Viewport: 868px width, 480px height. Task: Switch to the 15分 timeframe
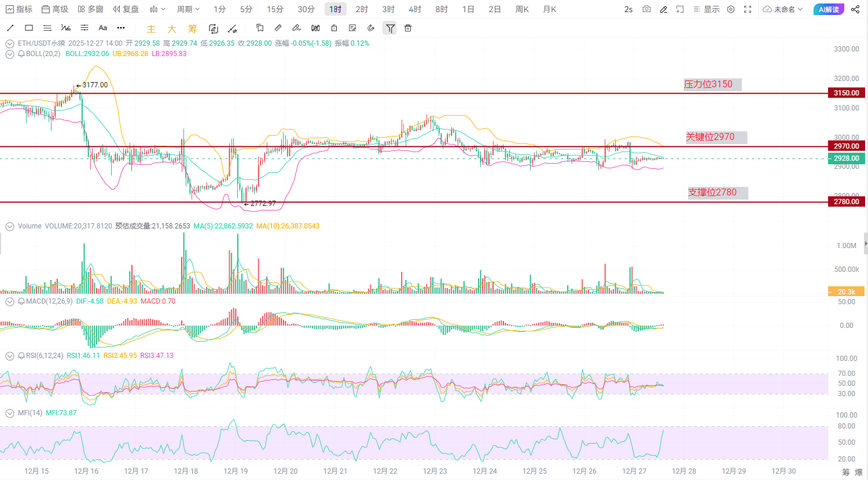coord(275,9)
